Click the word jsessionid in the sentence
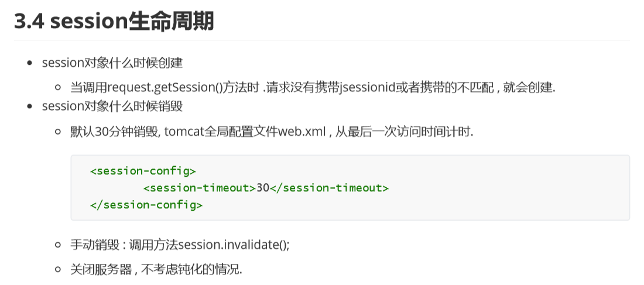This screenshot has width=644, height=285. click(x=367, y=87)
